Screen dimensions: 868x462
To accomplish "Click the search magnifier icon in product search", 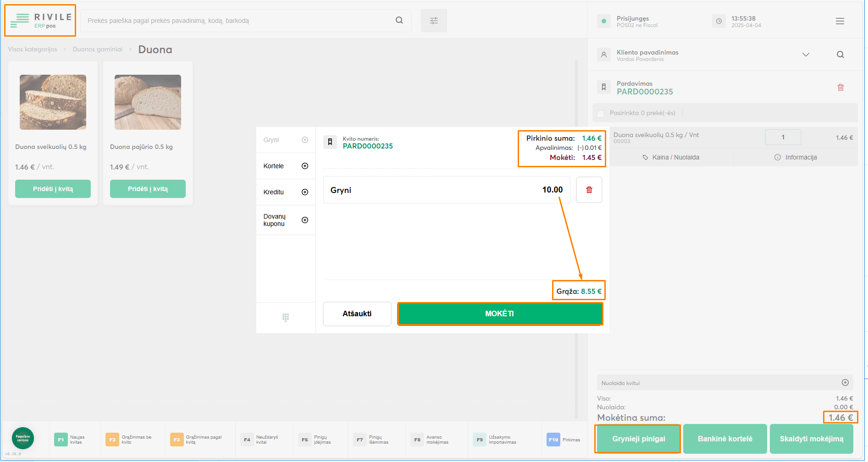I will pos(399,20).
